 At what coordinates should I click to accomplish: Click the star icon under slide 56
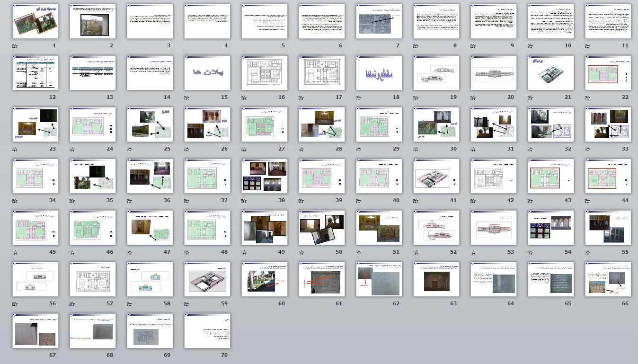click(x=15, y=304)
